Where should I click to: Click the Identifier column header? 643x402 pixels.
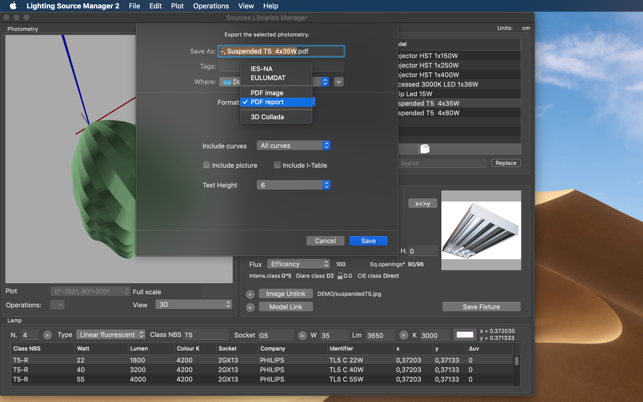click(341, 348)
